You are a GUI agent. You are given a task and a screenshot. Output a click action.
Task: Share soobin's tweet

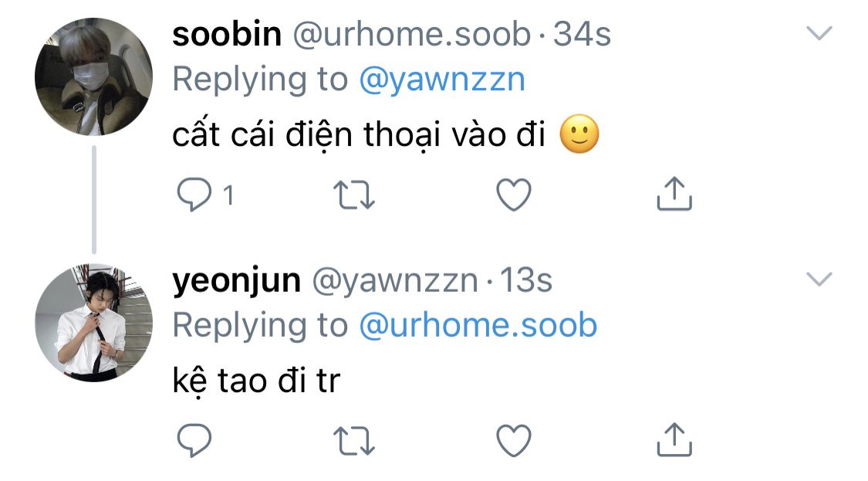click(x=674, y=194)
